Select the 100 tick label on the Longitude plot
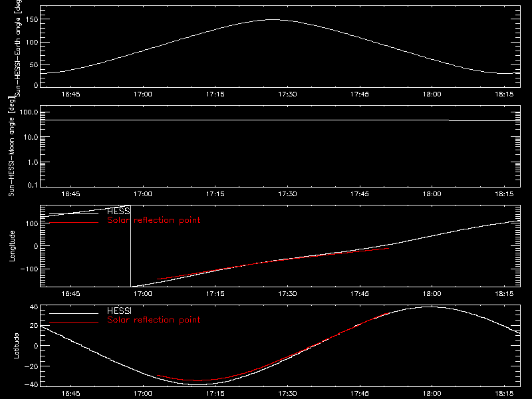 pos(32,223)
